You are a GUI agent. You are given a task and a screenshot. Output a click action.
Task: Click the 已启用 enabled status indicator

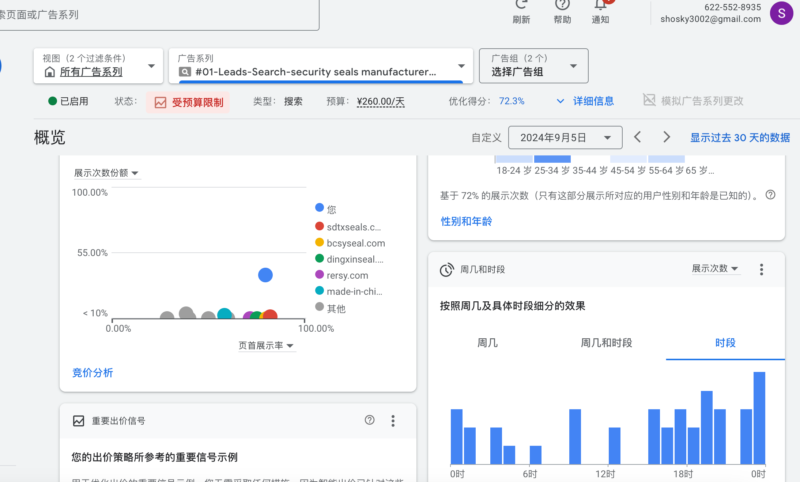[68, 101]
